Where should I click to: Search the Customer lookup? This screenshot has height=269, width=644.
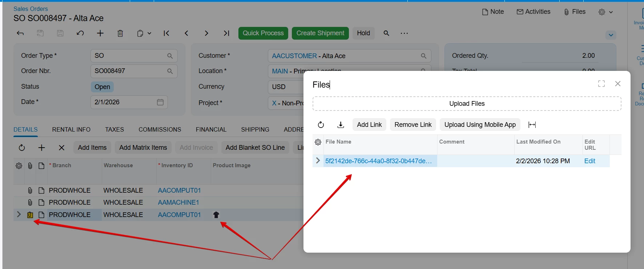click(423, 56)
